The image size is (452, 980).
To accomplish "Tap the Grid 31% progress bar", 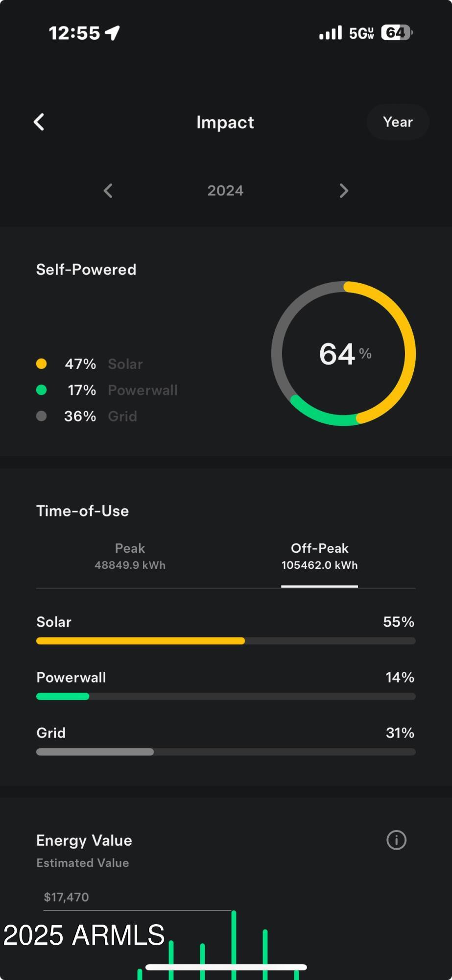I will (x=226, y=752).
